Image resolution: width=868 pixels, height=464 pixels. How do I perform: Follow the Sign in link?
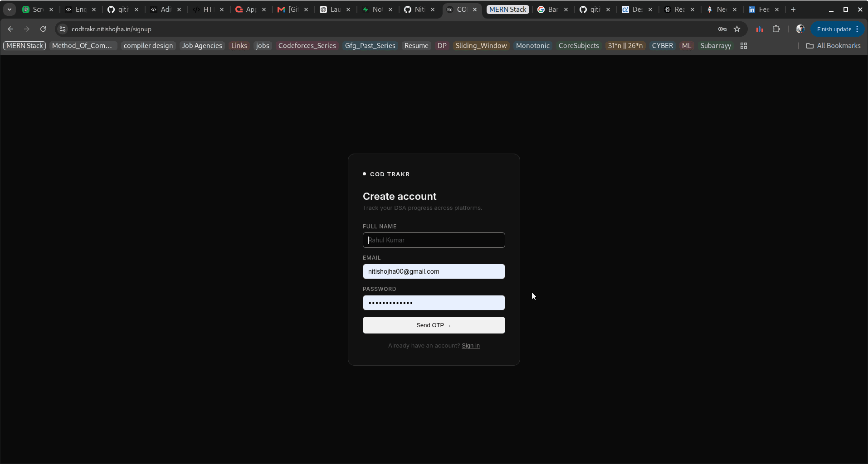tap(471, 346)
